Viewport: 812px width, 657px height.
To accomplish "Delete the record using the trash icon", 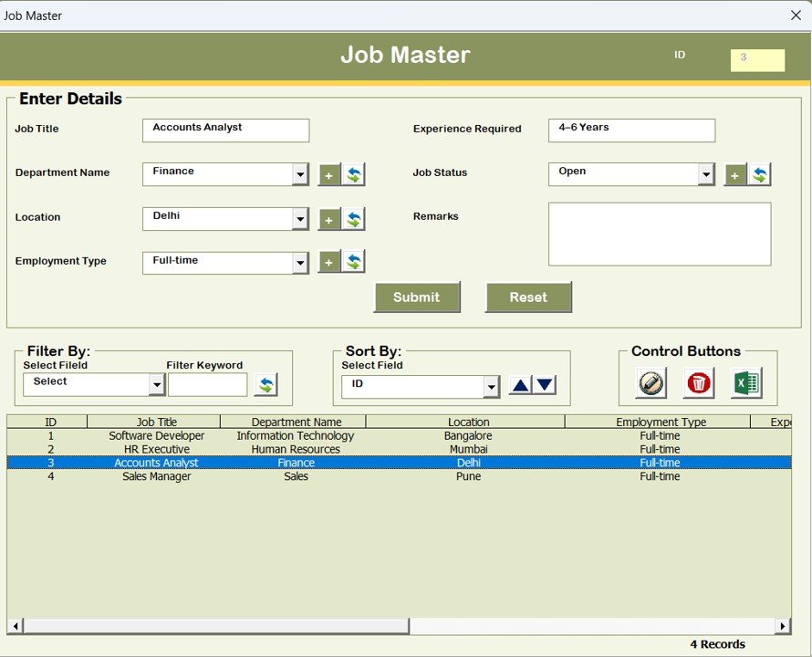I will [699, 384].
